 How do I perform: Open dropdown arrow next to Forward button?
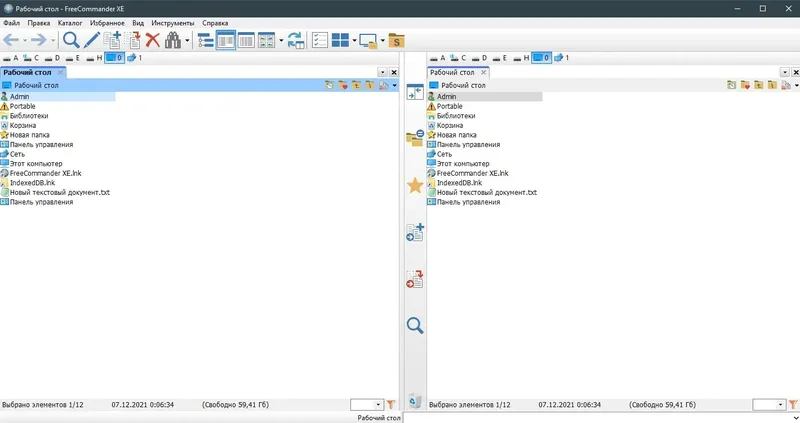click(x=53, y=40)
